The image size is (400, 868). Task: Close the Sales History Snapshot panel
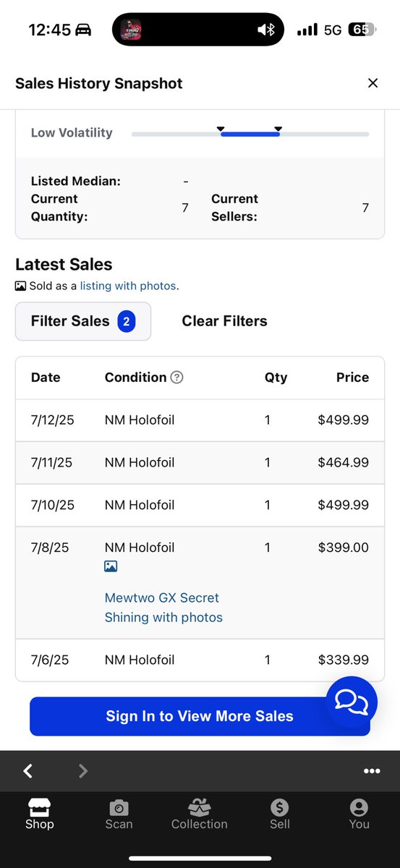coord(373,83)
